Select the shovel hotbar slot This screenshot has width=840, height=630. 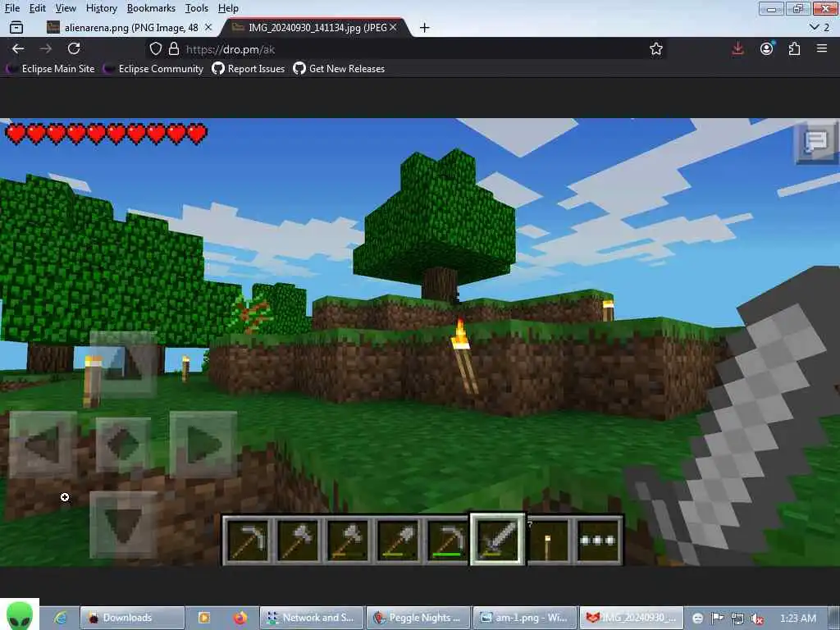point(397,540)
